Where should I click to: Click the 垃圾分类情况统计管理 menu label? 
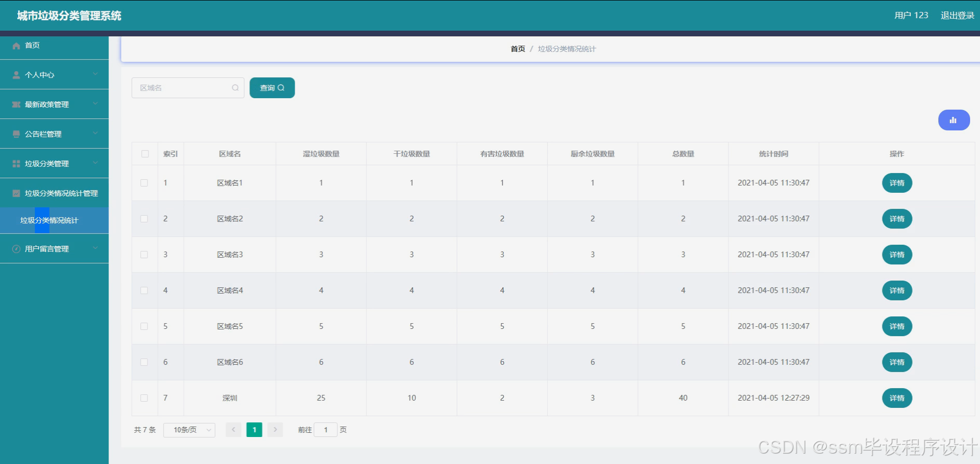pyautogui.click(x=61, y=193)
